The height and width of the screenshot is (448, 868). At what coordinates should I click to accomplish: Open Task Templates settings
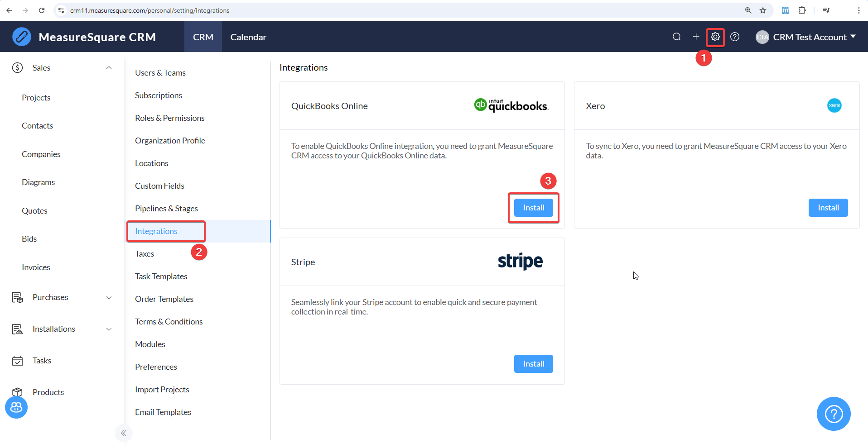tap(161, 276)
